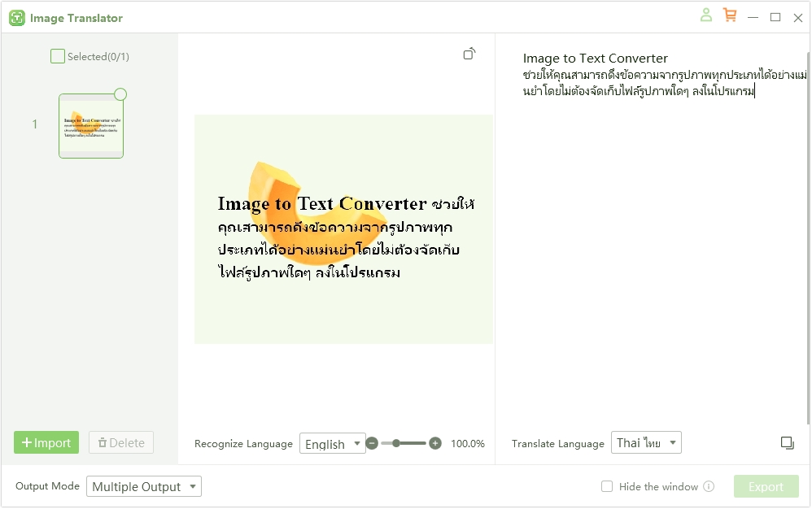This screenshot has height=509, width=812.
Task: Click the Export button
Action: [766, 487]
